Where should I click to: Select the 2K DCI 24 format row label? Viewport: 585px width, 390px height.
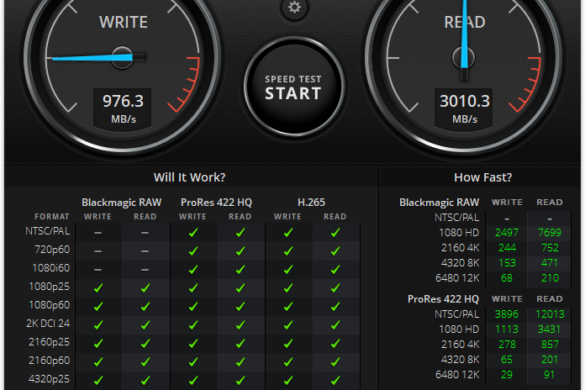48,323
